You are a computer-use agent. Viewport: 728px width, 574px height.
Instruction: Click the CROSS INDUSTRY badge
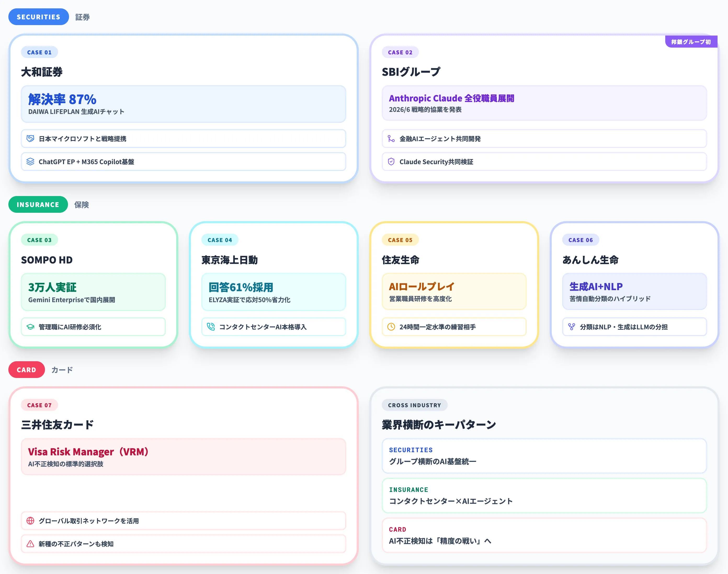click(x=415, y=405)
